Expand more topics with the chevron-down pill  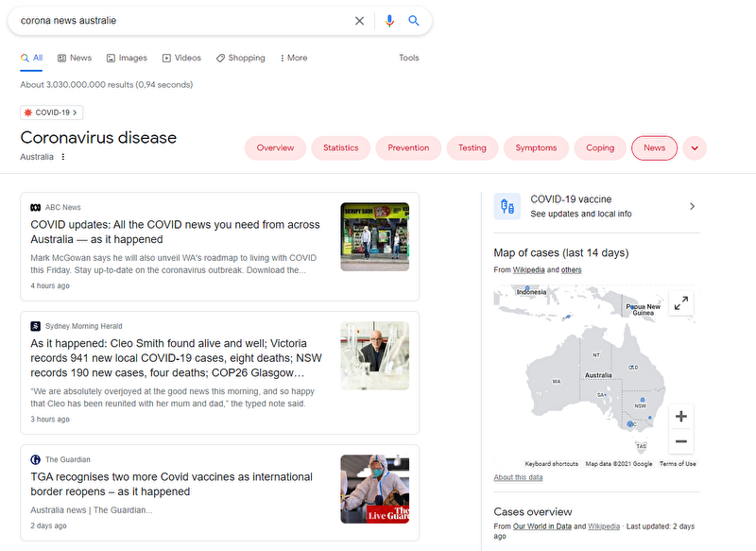pyautogui.click(x=695, y=148)
